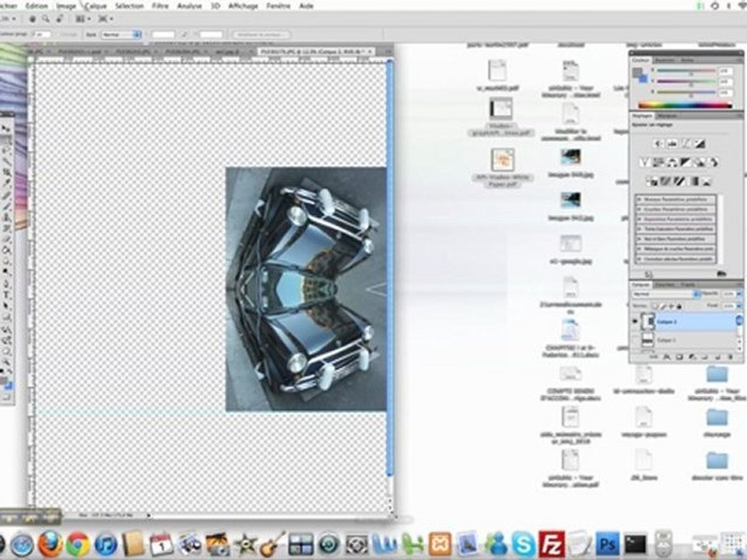Open the blend mode dropdown in the Layers panel
The image size is (747, 560).
click(x=666, y=294)
